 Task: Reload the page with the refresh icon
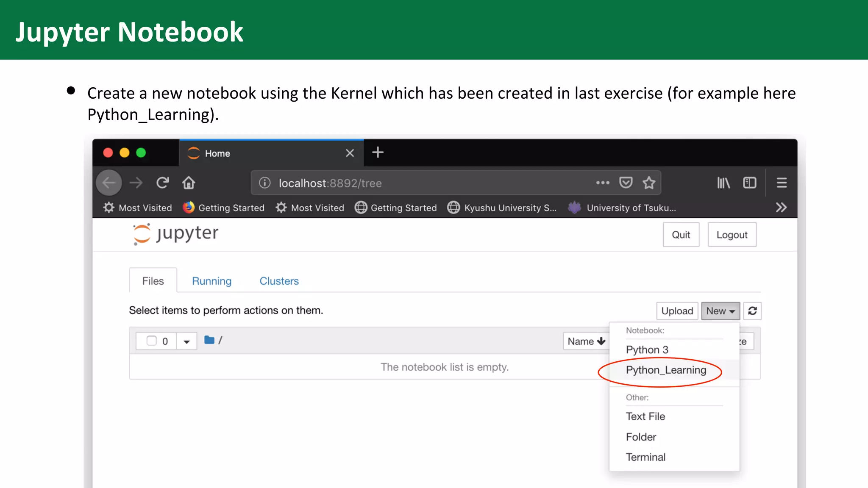coord(163,183)
